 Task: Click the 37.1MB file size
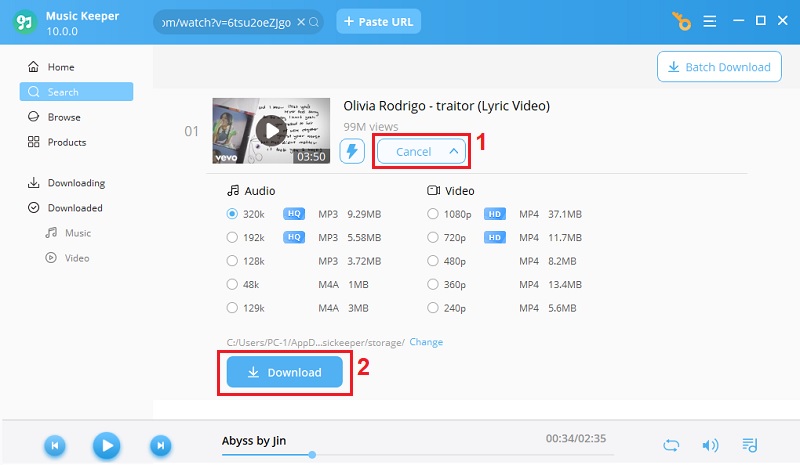(x=565, y=214)
